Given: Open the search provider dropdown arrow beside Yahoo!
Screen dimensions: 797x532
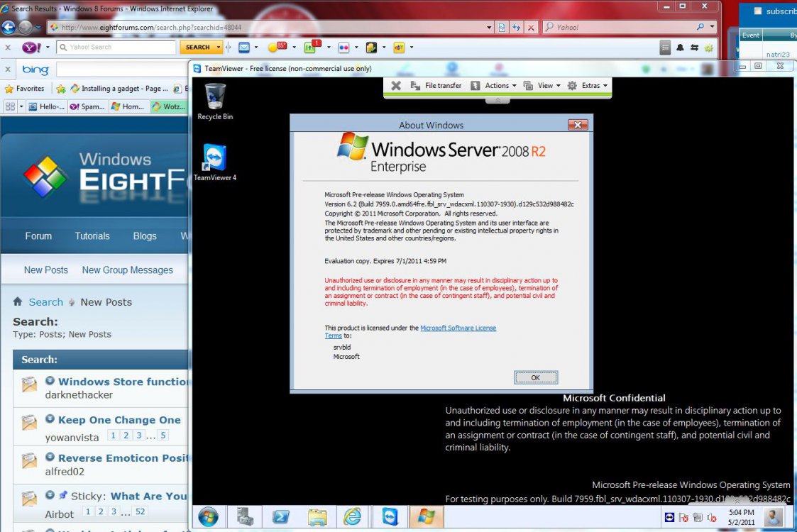Looking at the screenshot, I should tap(712, 26).
